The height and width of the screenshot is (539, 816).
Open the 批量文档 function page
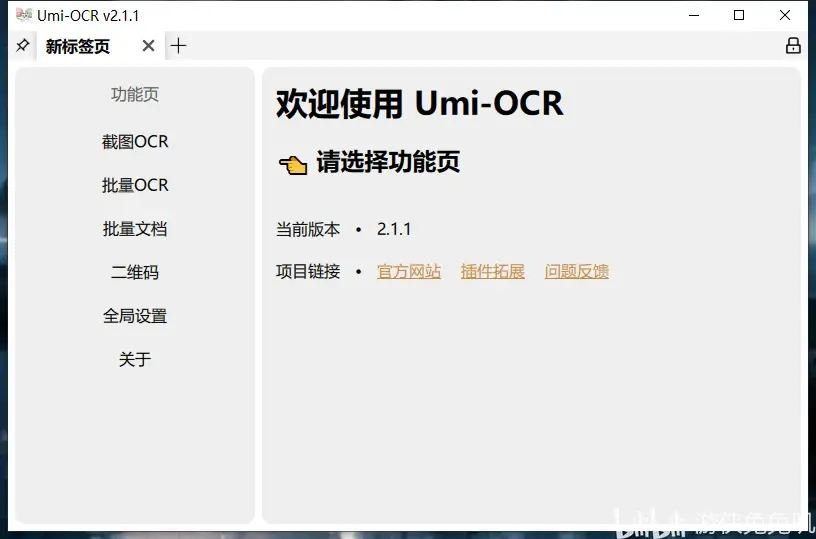[135, 229]
